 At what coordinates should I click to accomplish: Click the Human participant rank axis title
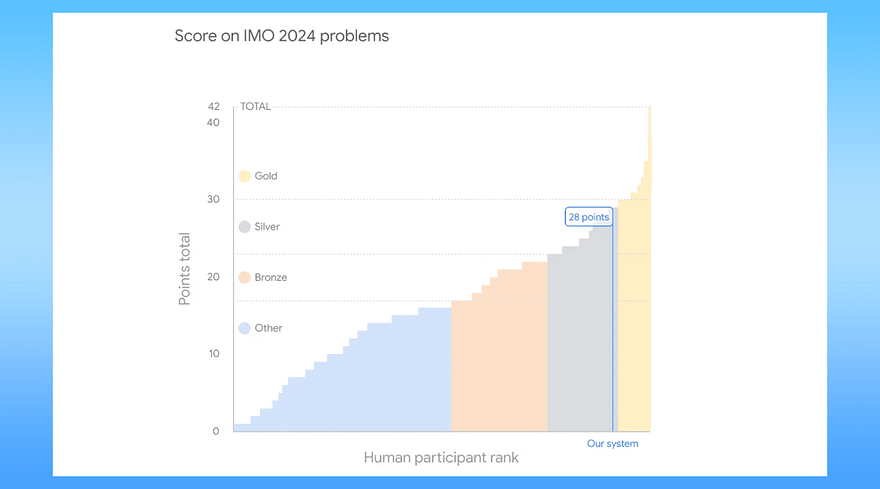click(441, 458)
